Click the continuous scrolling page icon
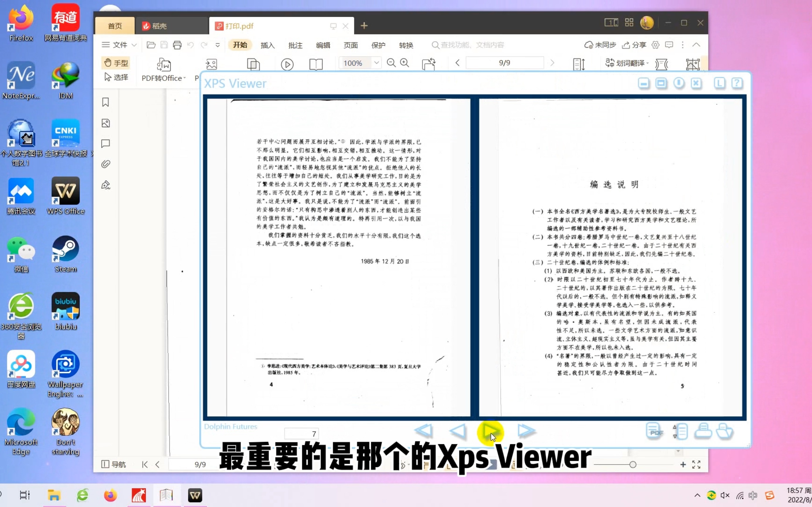This screenshot has width=812, height=507. pos(579,64)
